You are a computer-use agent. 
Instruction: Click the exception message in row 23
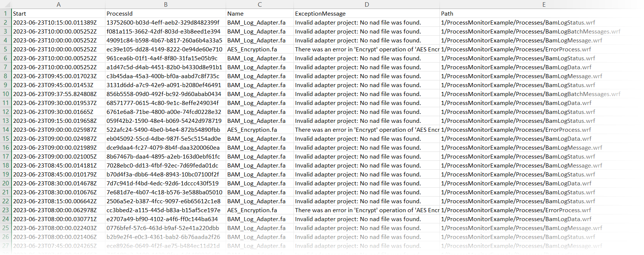pyautogui.click(x=367, y=210)
